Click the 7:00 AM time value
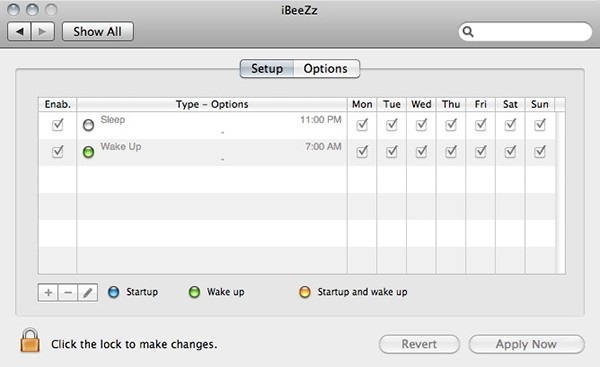Image resolution: width=600 pixels, height=367 pixels. point(323,147)
